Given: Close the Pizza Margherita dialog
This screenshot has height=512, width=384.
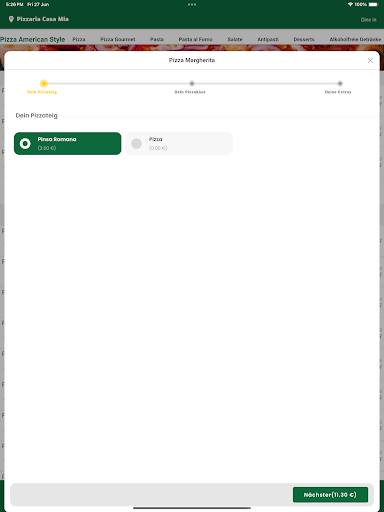Looking at the screenshot, I should point(370,60).
